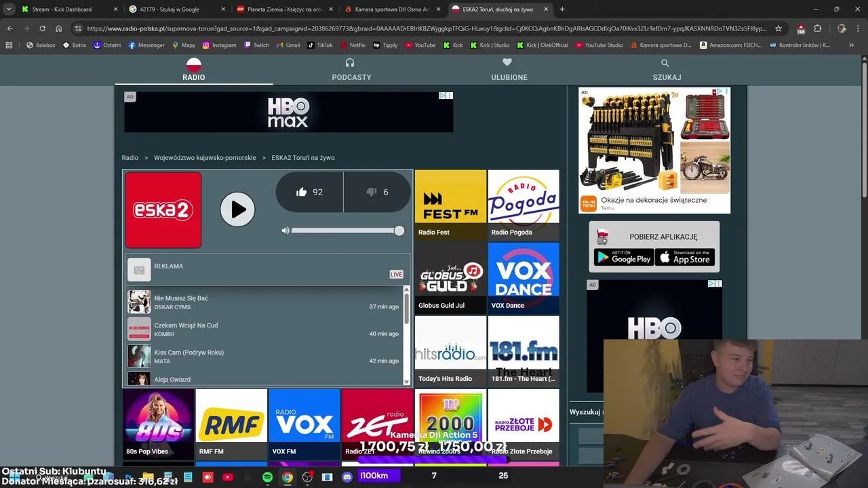868x488 pixels.
Task: Open OBS Studio from the taskbar
Action: tap(307, 477)
